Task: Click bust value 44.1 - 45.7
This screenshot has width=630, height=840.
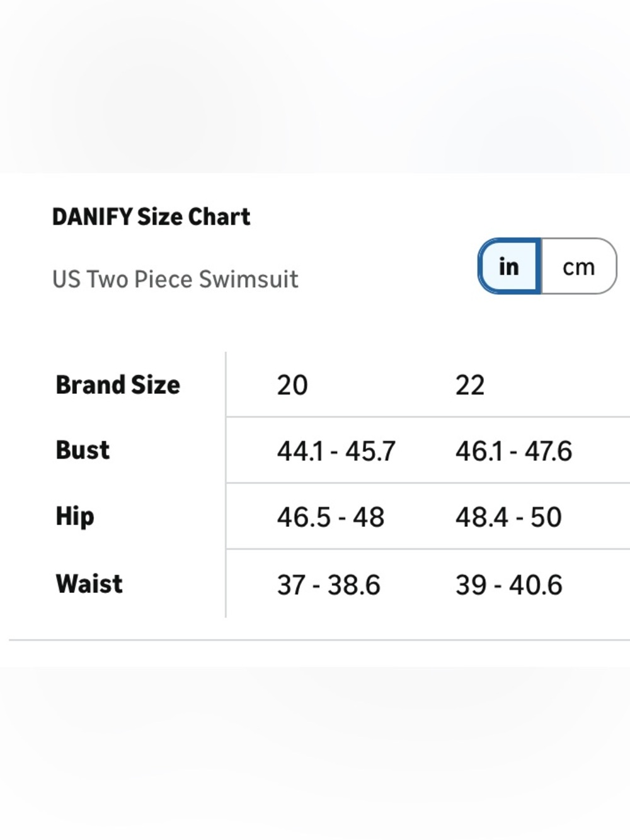Action: coord(336,451)
